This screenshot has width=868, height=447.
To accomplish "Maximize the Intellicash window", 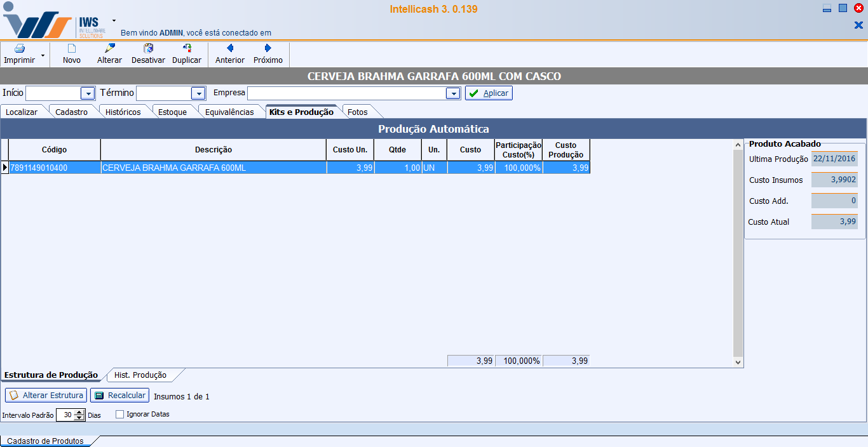I will [x=843, y=8].
